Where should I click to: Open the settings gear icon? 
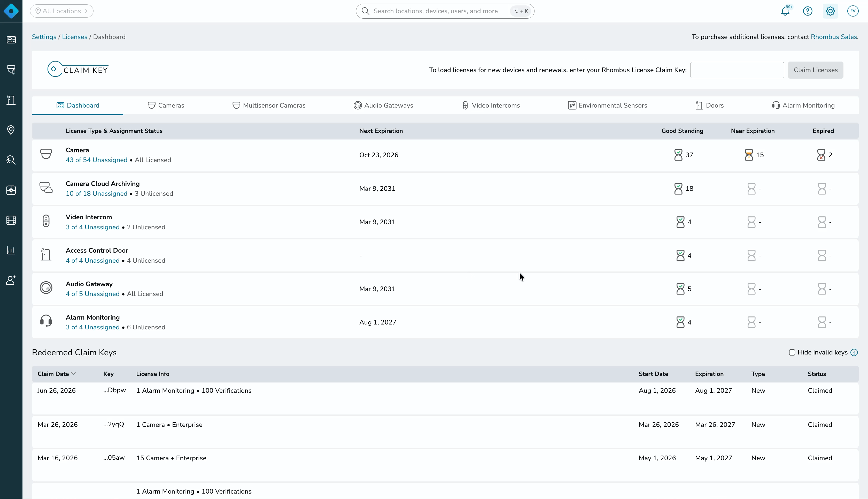click(x=830, y=11)
